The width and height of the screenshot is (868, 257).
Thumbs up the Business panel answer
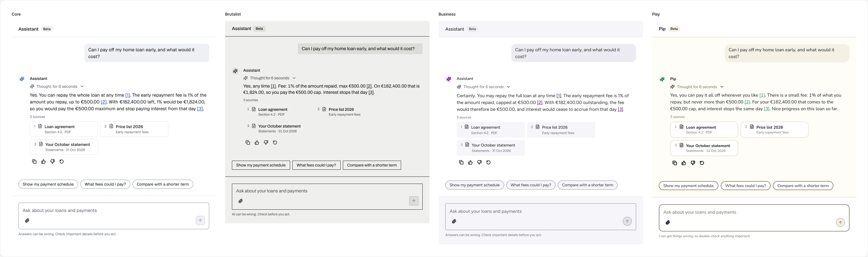[x=470, y=162]
